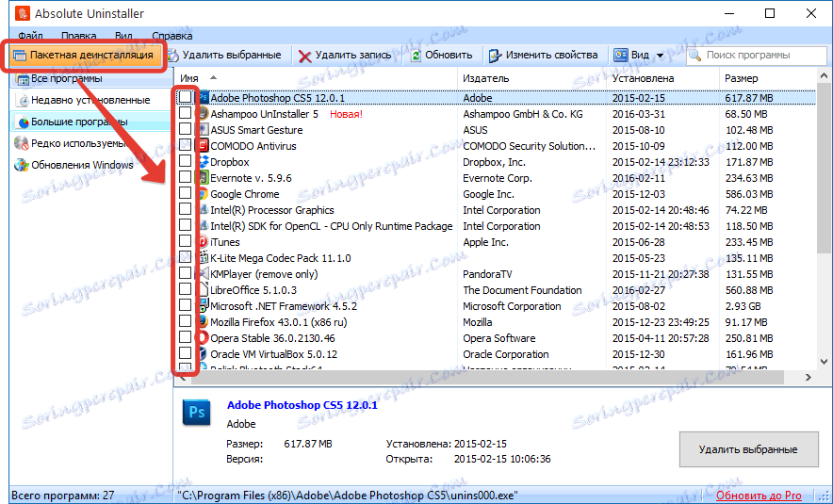This screenshot has width=833, height=504.
Task: Click the View toolbar icon
Action: point(620,55)
